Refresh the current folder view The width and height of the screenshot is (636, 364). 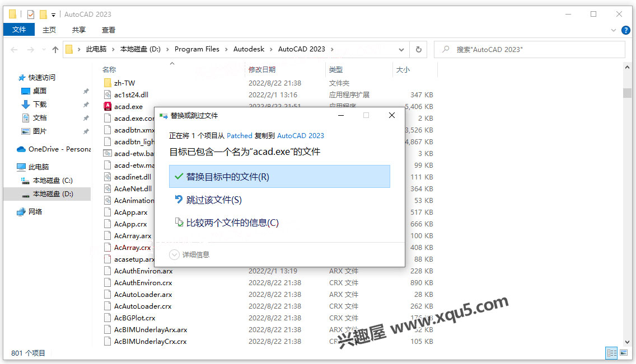419,49
